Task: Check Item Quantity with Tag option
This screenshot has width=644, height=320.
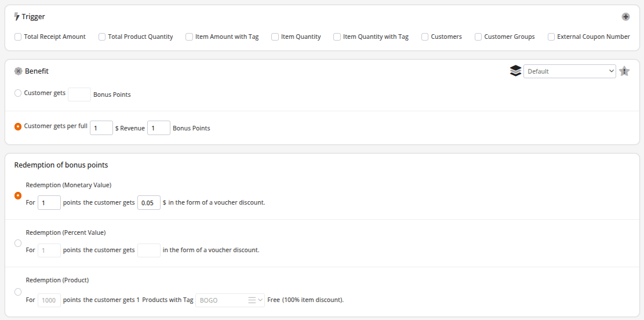Action: point(337,37)
